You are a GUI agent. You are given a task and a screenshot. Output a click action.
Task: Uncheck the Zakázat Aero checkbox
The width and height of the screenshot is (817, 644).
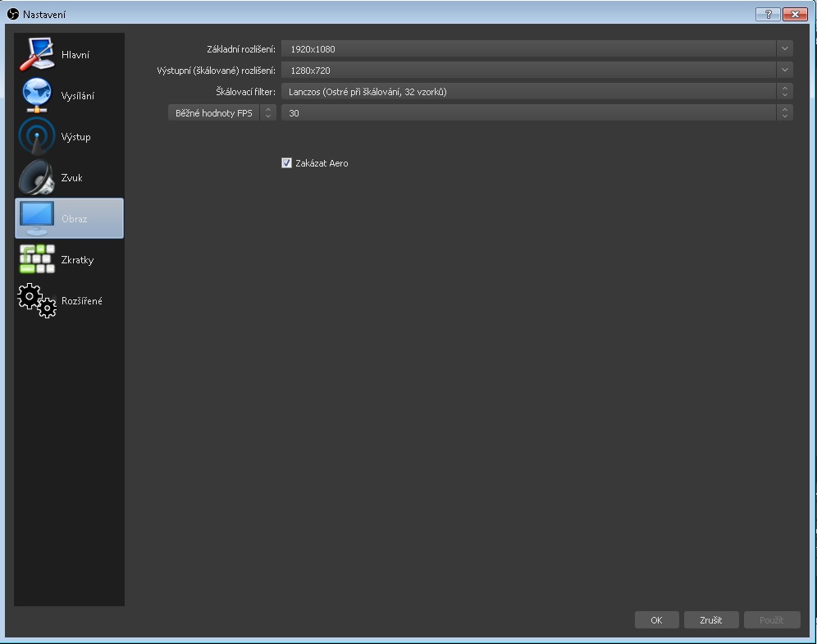click(286, 163)
